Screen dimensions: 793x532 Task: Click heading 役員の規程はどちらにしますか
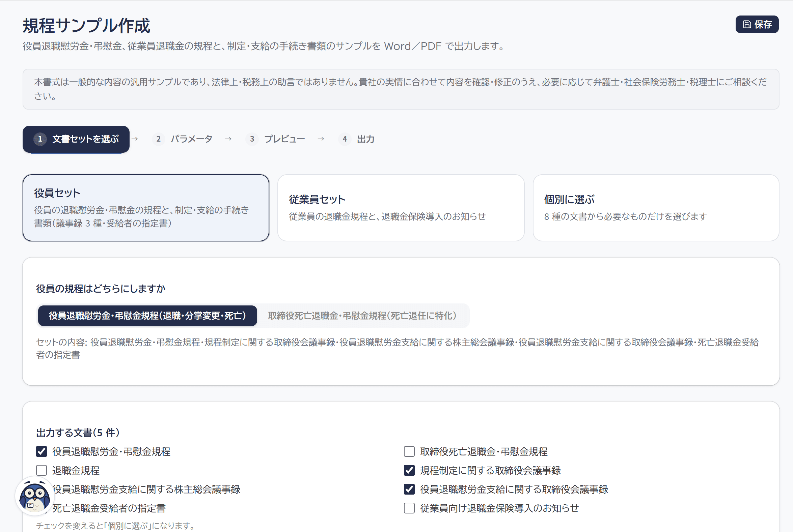click(101, 289)
